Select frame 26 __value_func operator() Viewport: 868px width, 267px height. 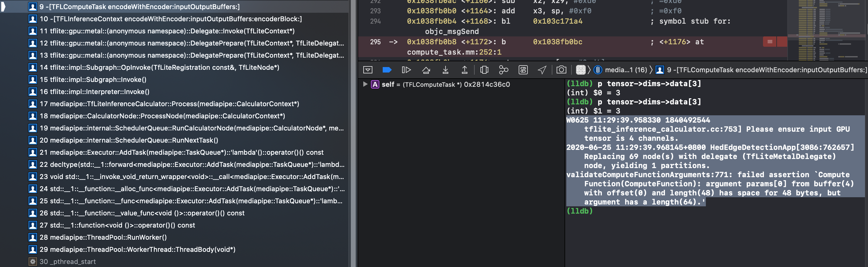coord(175,213)
